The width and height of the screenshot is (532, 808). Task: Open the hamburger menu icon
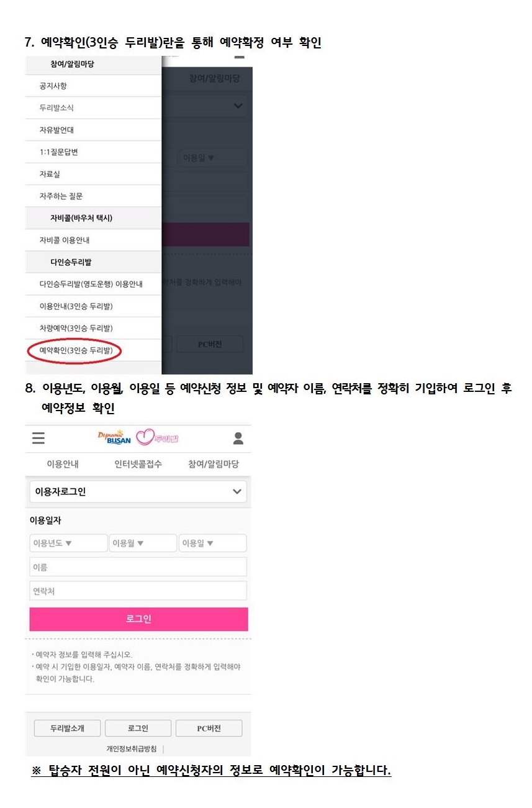pyautogui.click(x=38, y=438)
